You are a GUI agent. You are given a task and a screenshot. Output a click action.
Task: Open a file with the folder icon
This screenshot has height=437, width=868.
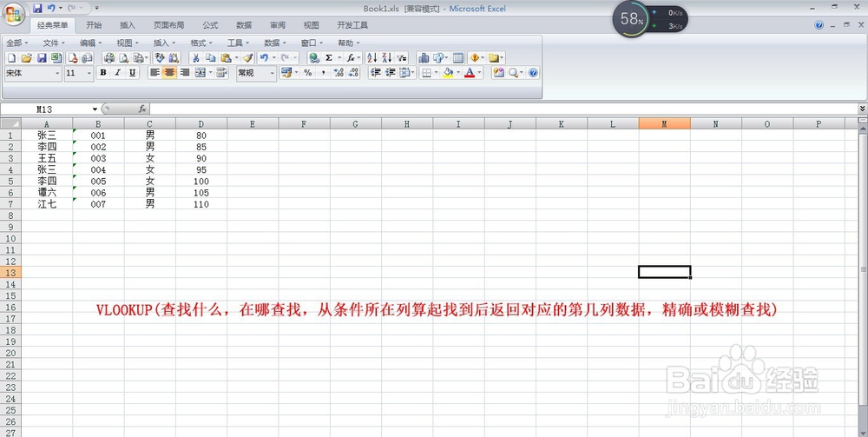coord(27,57)
